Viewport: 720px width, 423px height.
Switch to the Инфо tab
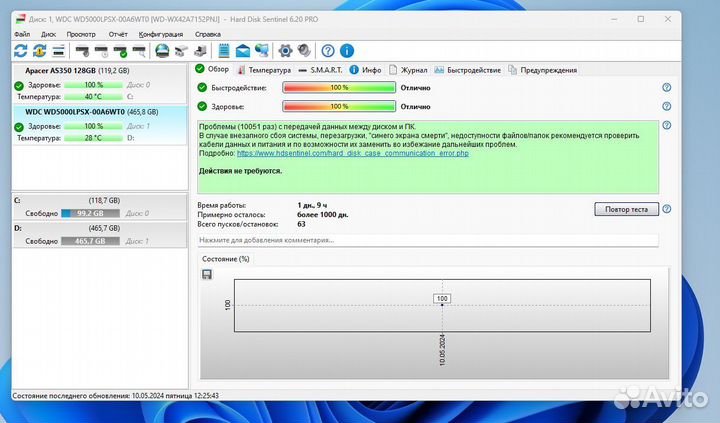[366, 70]
